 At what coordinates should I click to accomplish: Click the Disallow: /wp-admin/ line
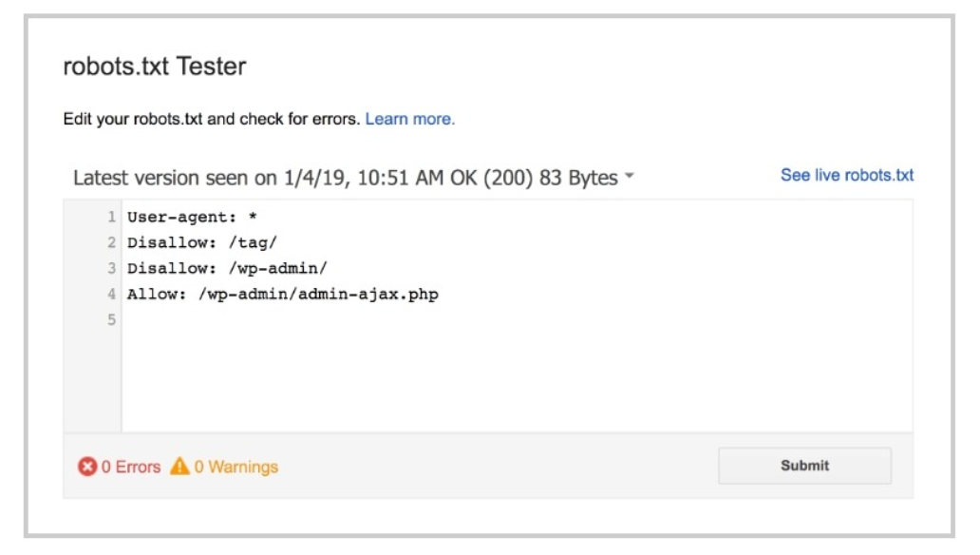click(227, 269)
